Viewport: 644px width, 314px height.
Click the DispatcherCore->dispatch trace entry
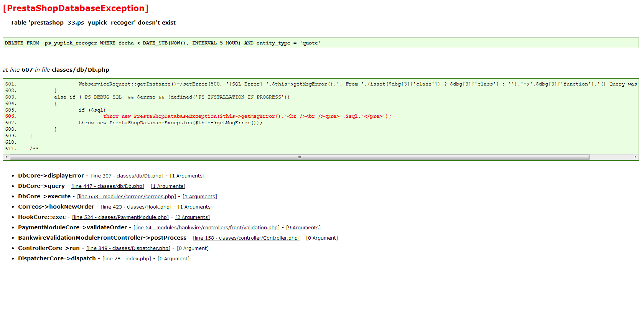point(57,258)
